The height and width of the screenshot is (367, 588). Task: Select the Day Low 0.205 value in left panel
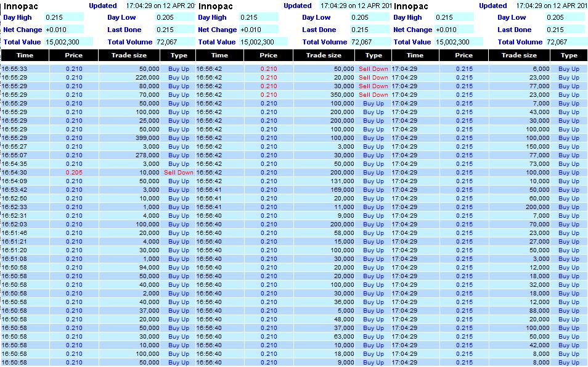pyautogui.click(x=175, y=17)
